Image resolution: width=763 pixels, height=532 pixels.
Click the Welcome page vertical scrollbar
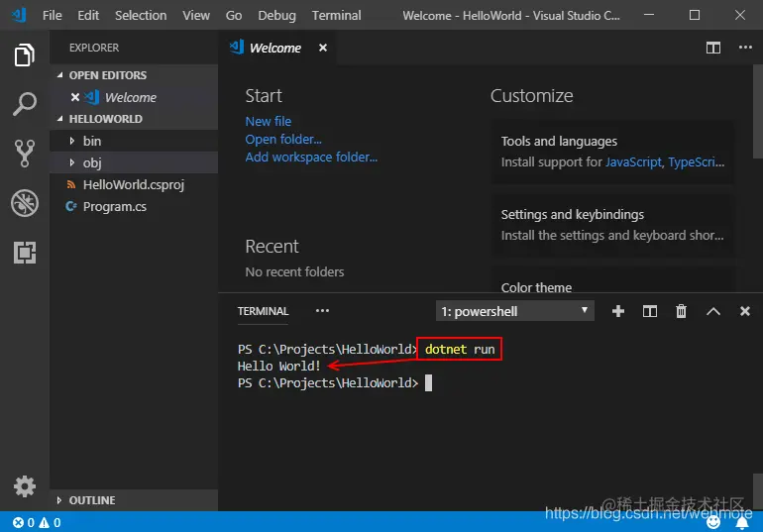point(758,112)
